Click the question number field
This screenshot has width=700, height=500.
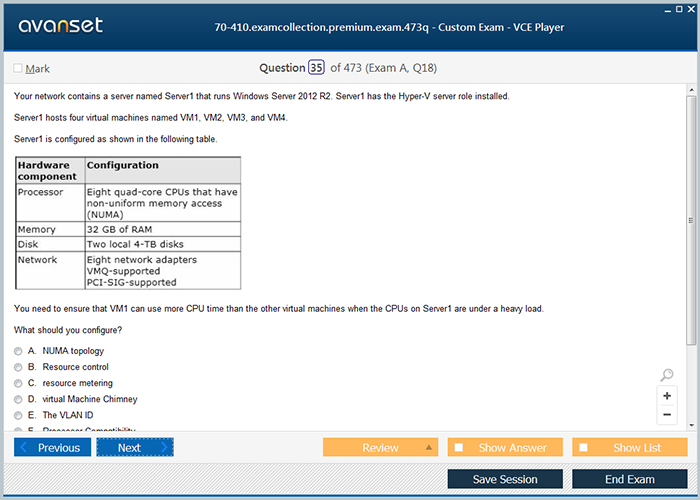(x=316, y=68)
